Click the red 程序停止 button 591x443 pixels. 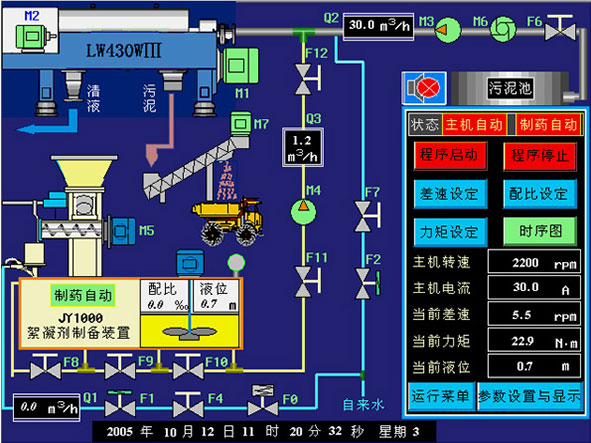pos(540,156)
